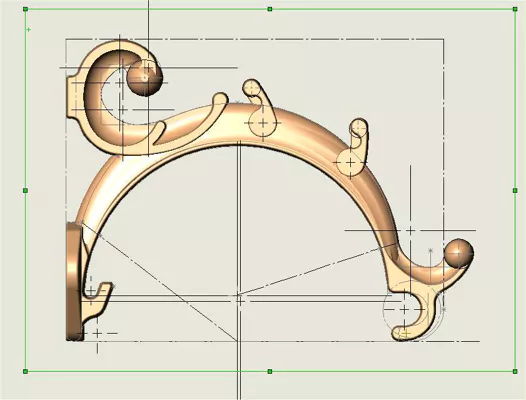Select the cylindrical base block on the left
526x400 pixels.
tap(74, 281)
